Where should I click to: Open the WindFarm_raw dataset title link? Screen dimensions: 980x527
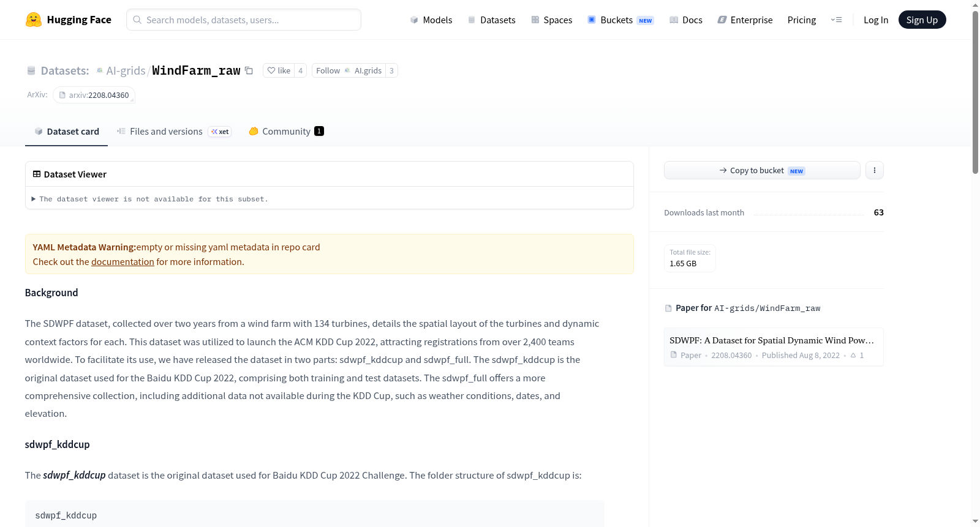click(196, 70)
